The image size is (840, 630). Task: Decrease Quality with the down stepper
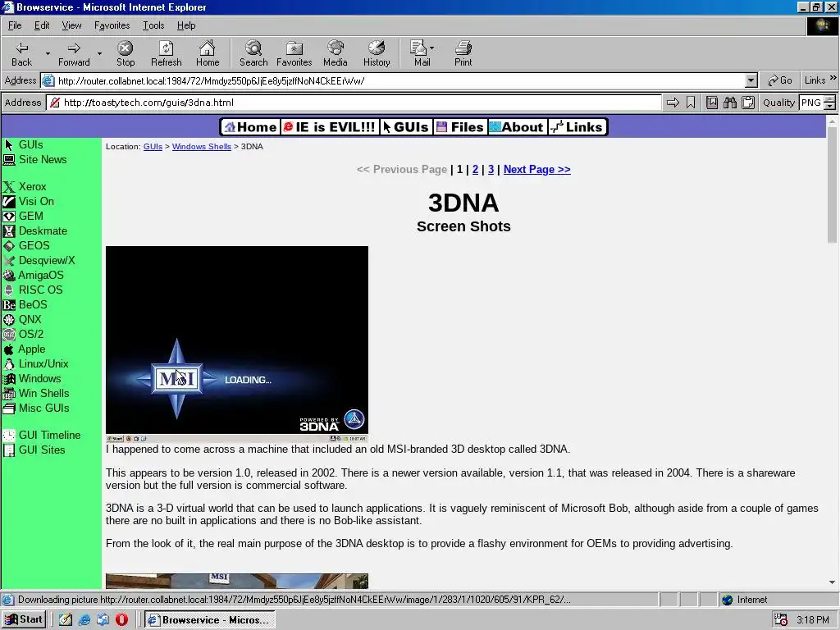830,106
